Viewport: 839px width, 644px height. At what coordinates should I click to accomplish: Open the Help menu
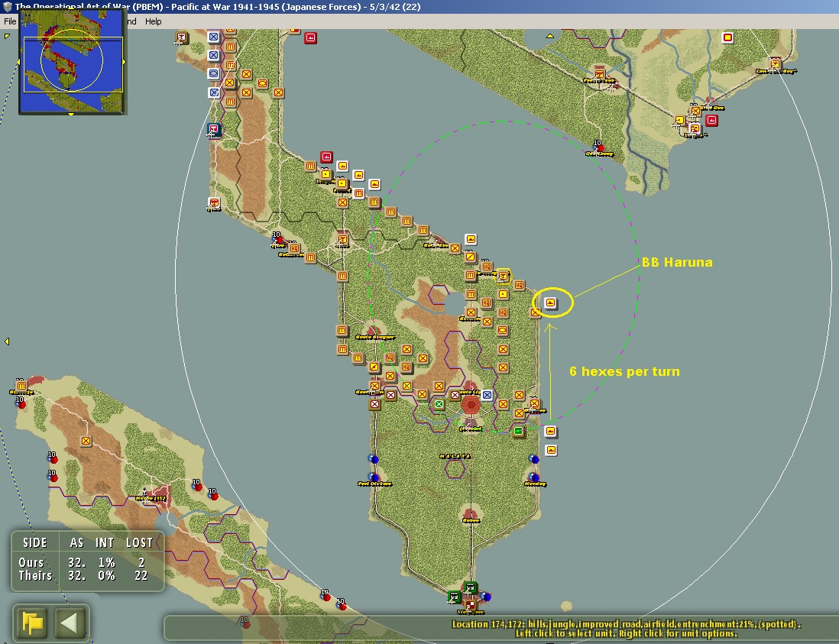pos(153,21)
